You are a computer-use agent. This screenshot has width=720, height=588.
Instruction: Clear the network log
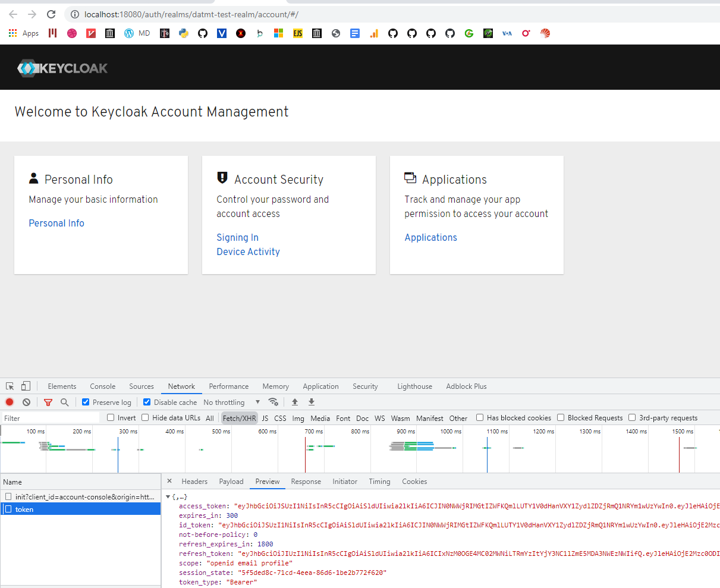click(x=26, y=402)
